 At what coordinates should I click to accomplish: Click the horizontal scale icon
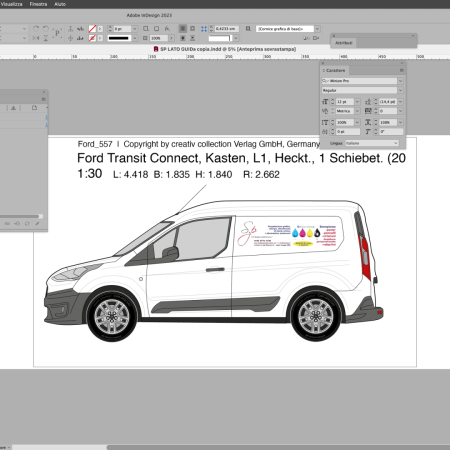point(368,122)
